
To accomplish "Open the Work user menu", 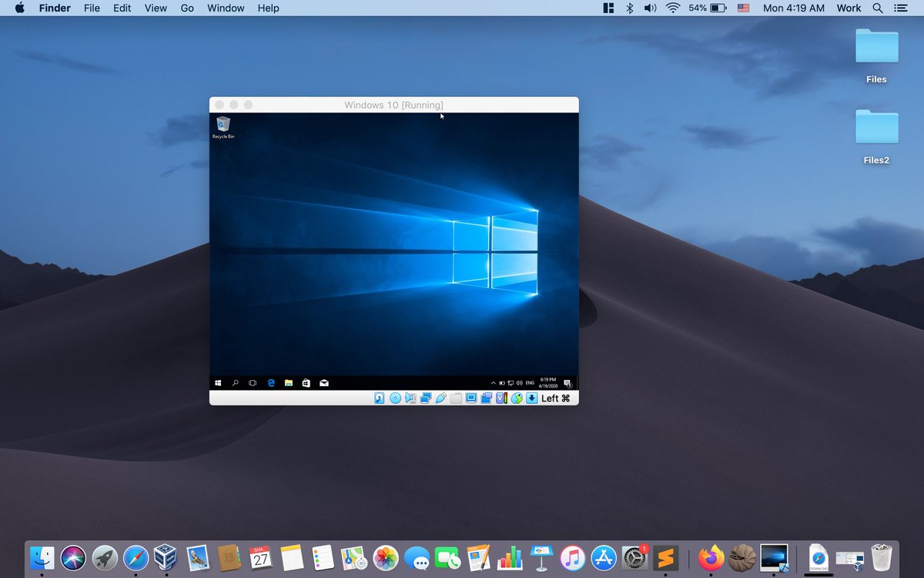I will [849, 8].
